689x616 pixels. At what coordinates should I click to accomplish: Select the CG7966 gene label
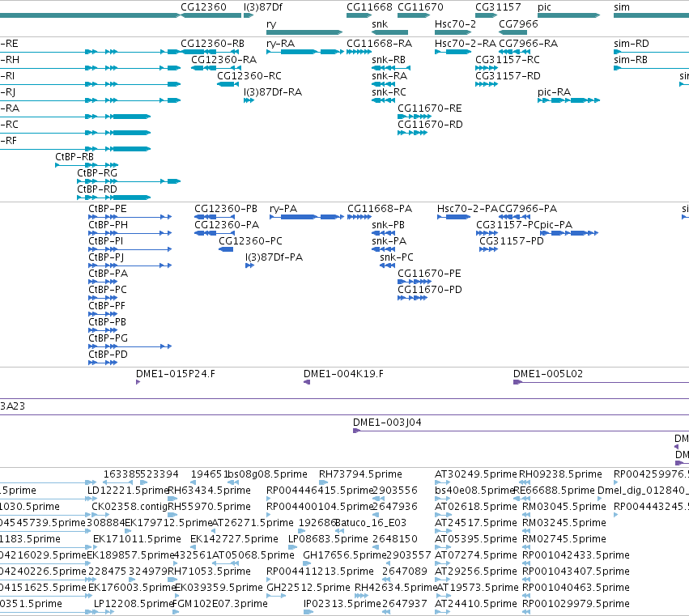click(x=518, y=24)
